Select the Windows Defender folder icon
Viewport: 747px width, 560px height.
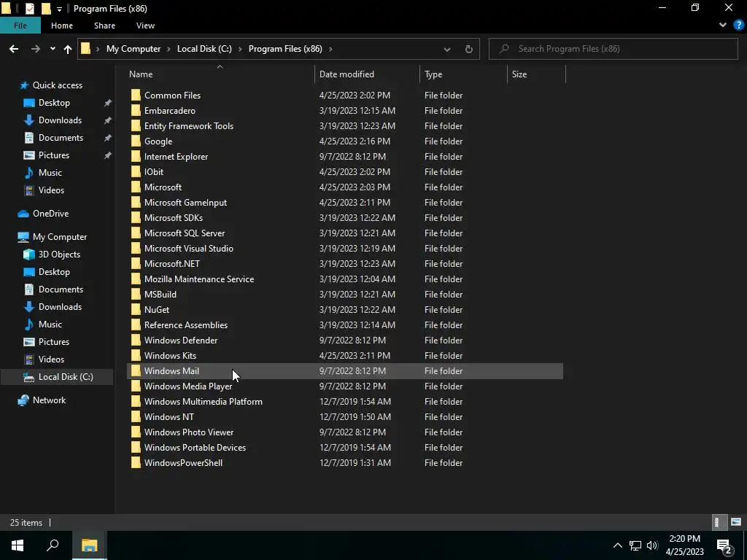click(x=136, y=341)
